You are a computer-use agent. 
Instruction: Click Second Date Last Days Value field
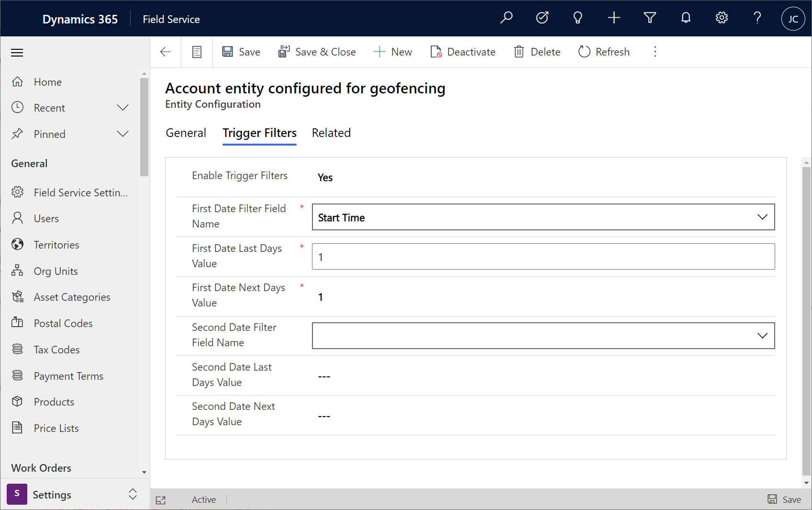pos(543,376)
